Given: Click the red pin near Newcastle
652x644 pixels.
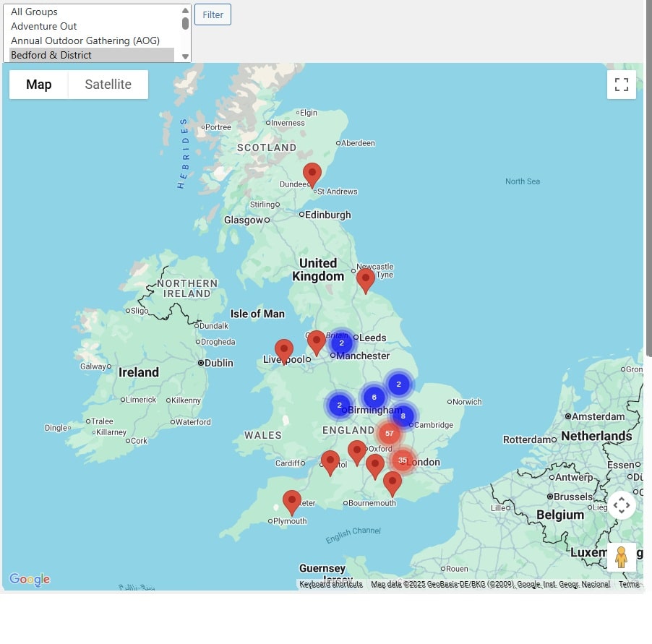Looking at the screenshot, I should (x=366, y=279).
